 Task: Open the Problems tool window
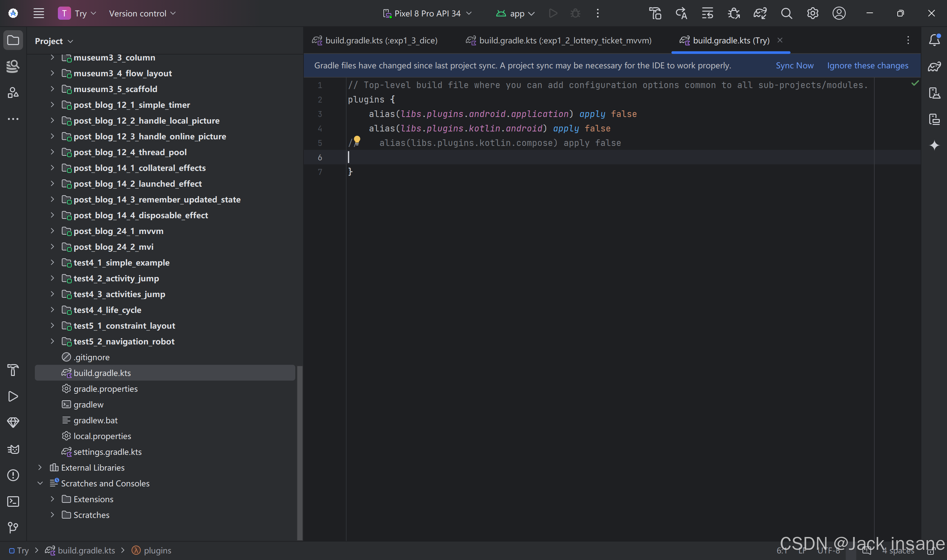pyautogui.click(x=13, y=475)
